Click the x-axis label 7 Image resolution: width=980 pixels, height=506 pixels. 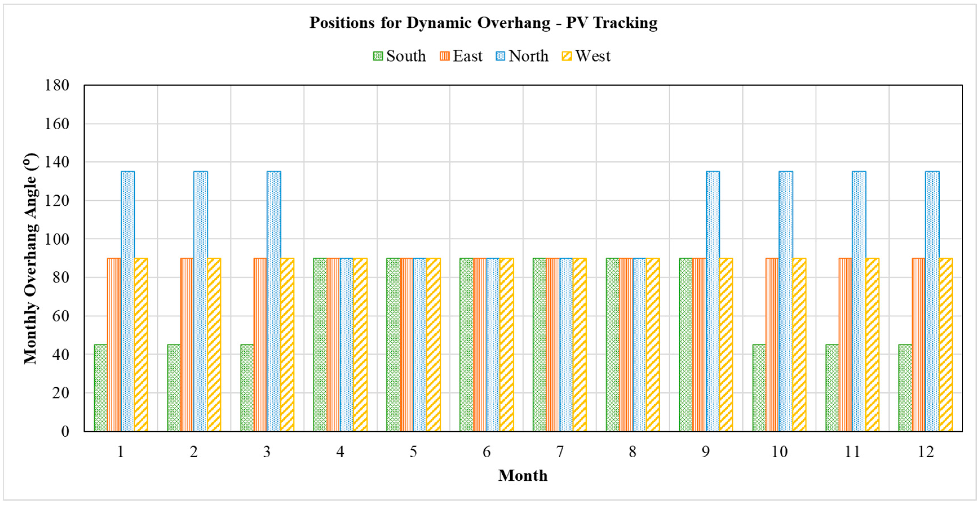(559, 452)
